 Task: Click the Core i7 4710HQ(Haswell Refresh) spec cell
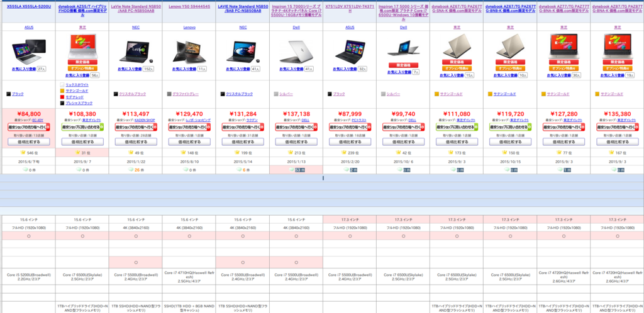tap(189, 275)
